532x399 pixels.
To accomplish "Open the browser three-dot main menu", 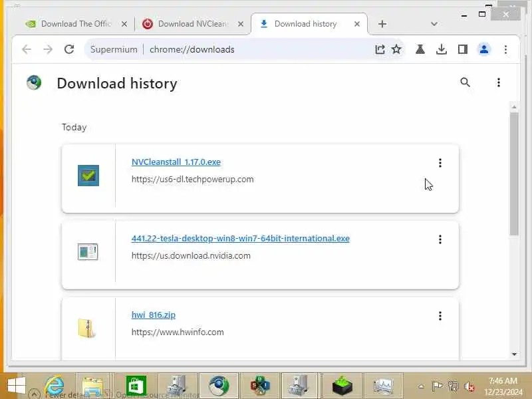I will [x=505, y=49].
